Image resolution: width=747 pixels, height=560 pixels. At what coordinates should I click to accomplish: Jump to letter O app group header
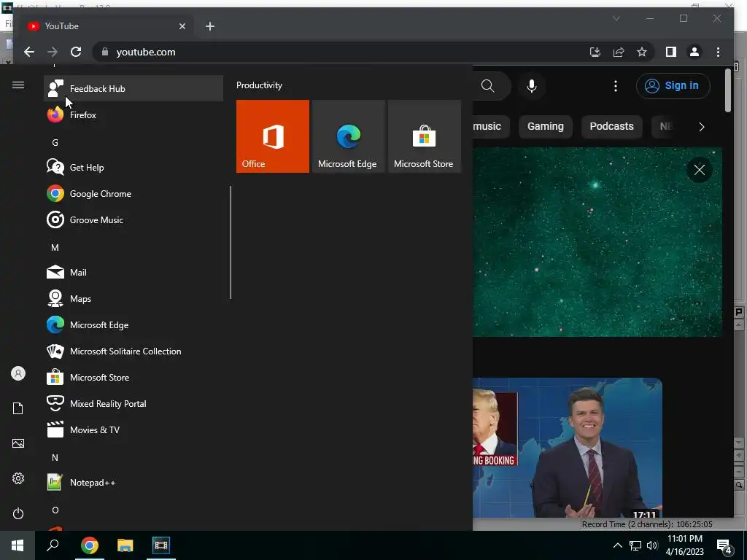click(x=55, y=510)
